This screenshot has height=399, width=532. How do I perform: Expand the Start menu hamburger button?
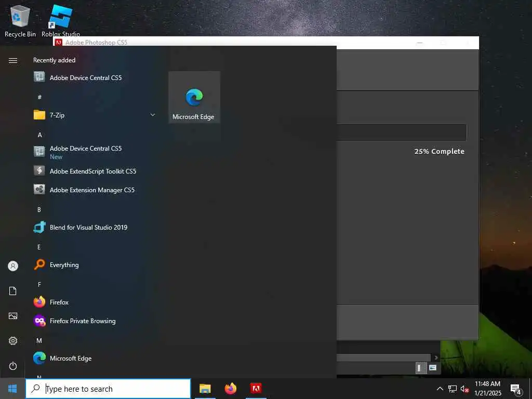(13, 60)
